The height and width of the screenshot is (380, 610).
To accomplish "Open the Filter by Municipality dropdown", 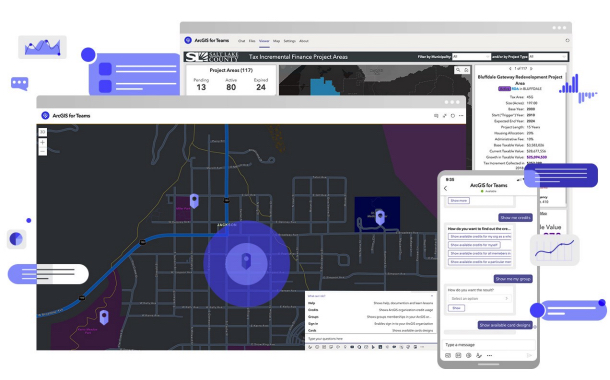I will tap(471, 57).
